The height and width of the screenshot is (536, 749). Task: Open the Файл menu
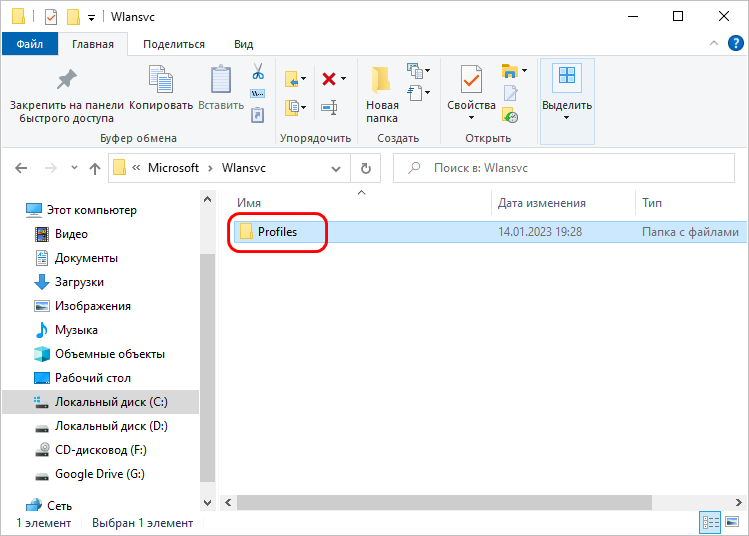tap(30, 44)
